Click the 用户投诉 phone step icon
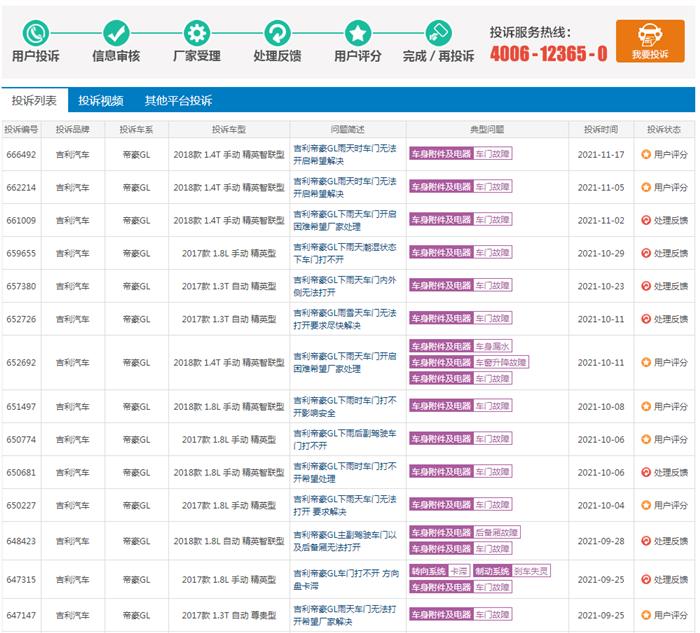 [36, 33]
